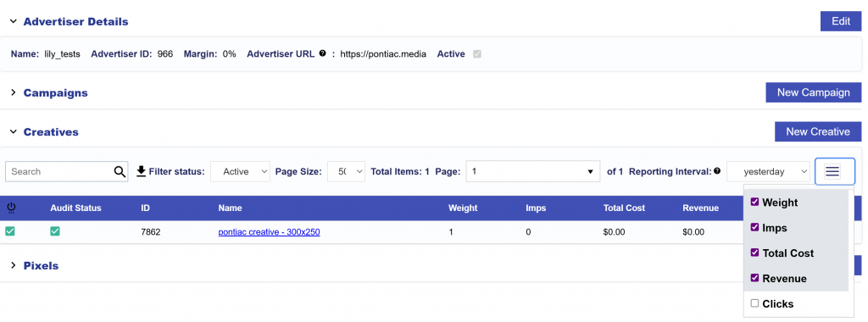
Task: Enable the Clicks column checkbox
Action: pyautogui.click(x=754, y=303)
